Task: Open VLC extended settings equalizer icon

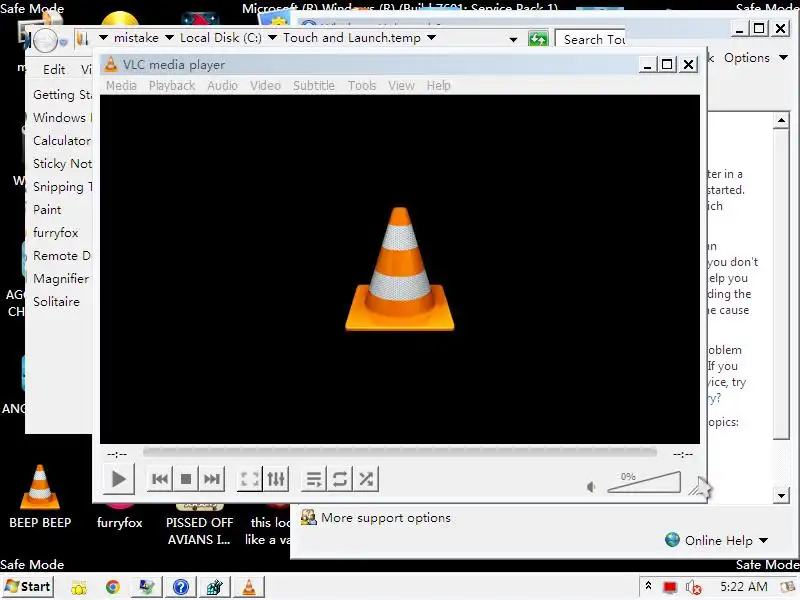Action: pyautogui.click(x=276, y=479)
